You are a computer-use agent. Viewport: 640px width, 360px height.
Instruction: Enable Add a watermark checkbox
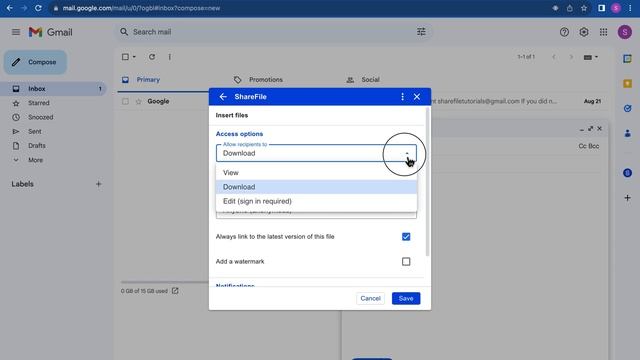(x=406, y=262)
